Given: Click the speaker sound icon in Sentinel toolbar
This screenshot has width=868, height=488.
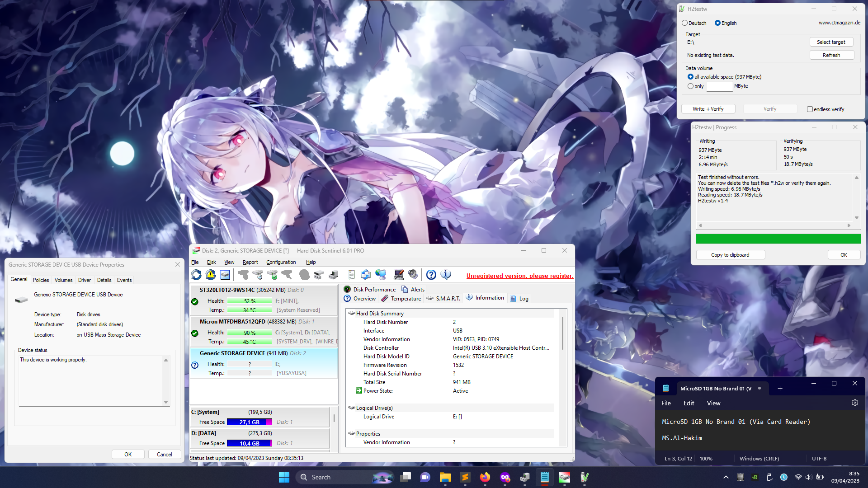Looking at the screenshot, I should [x=413, y=275].
